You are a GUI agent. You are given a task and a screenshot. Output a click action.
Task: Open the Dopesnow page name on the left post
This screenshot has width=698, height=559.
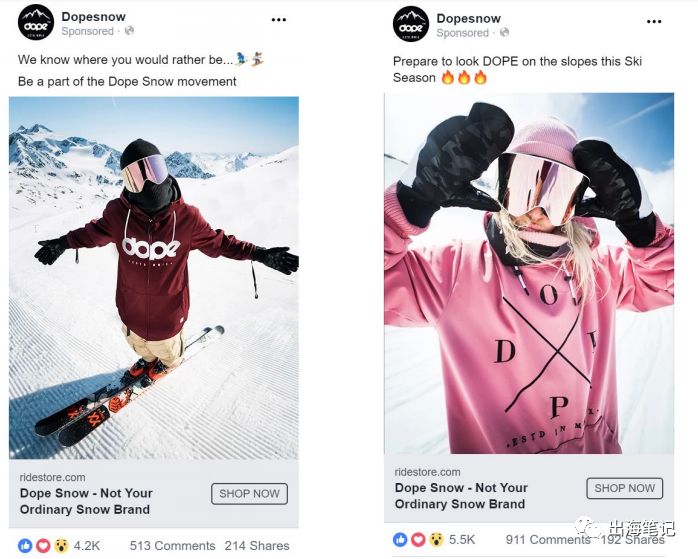pyautogui.click(x=93, y=16)
